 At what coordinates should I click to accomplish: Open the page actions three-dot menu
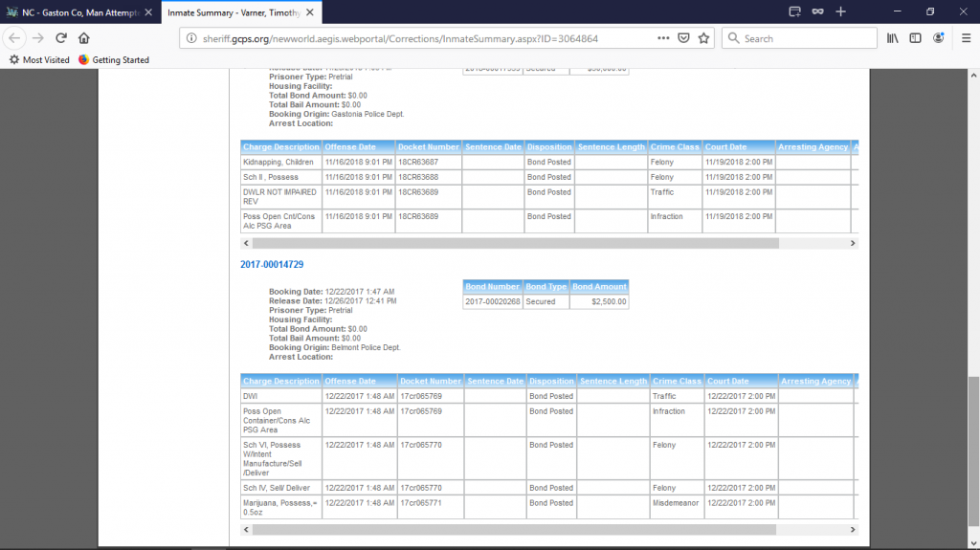(663, 38)
